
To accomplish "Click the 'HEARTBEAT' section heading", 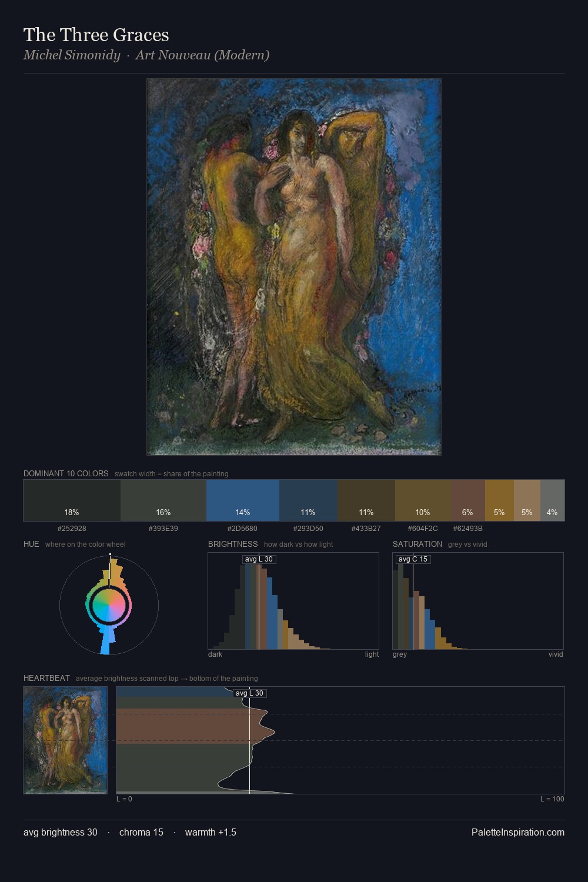I will tap(46, 678).
